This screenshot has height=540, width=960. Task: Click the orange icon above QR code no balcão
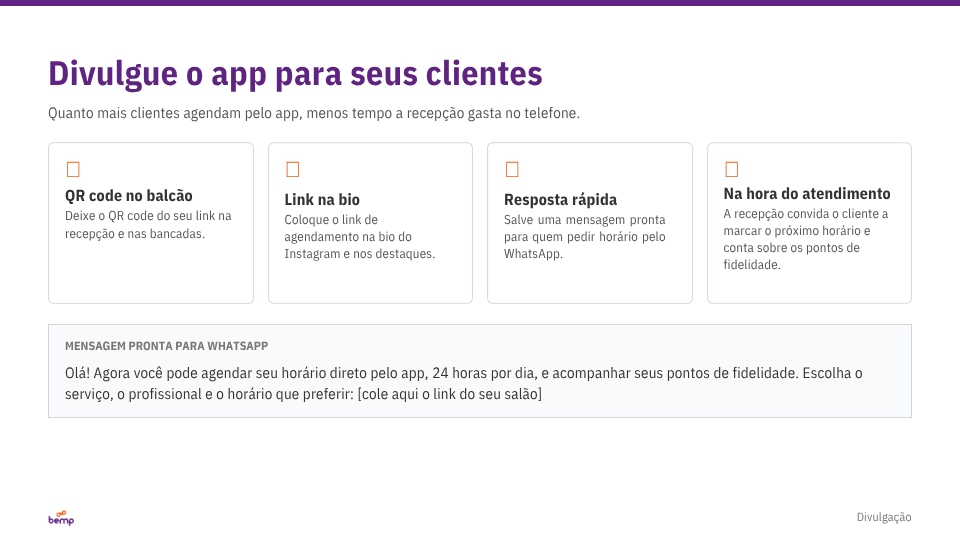click(x=73, y=169)
